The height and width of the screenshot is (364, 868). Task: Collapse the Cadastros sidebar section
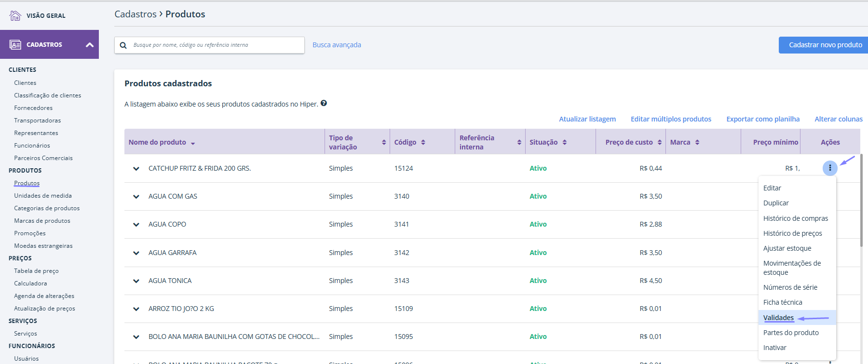89,45
